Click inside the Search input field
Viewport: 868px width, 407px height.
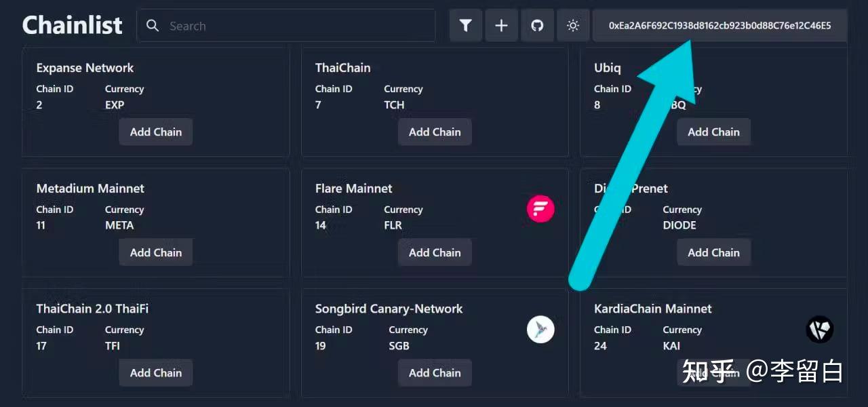pyautogui.click(x=285, y=26)
